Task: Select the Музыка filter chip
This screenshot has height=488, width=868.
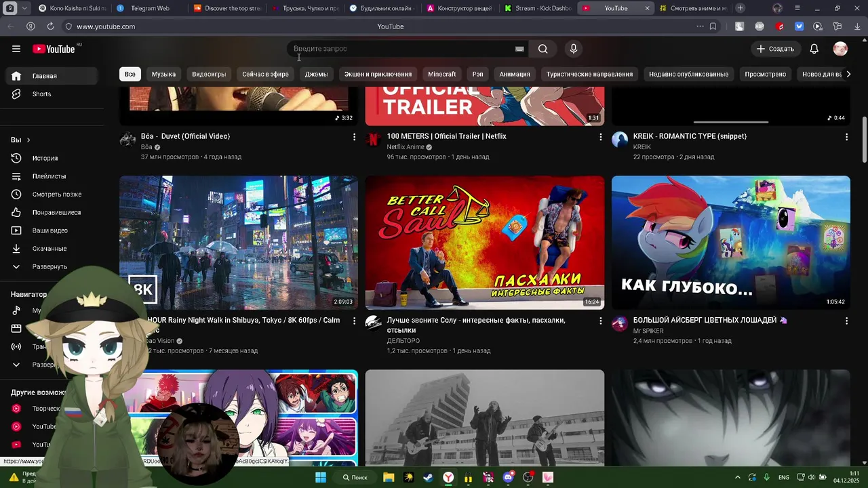Action: 163,74
